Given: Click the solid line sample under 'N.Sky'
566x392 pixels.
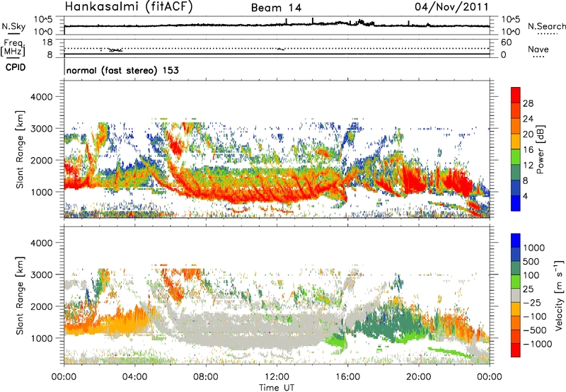Looking at the screenshot, I should [x=13, y=33].
